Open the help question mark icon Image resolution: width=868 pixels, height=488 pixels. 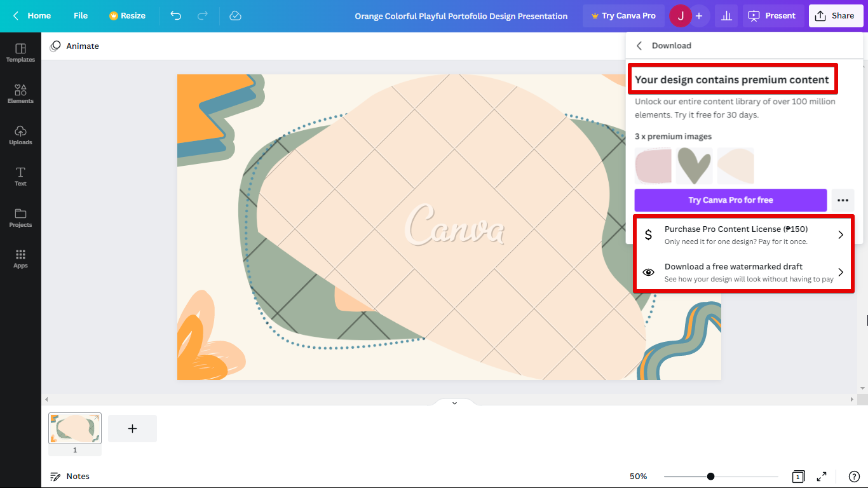click(x=854, y=477)
